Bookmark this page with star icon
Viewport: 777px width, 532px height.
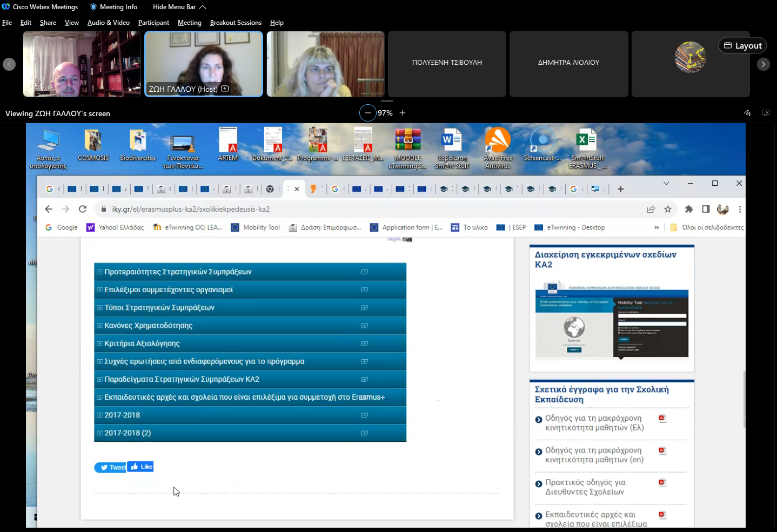pos(668,209)
